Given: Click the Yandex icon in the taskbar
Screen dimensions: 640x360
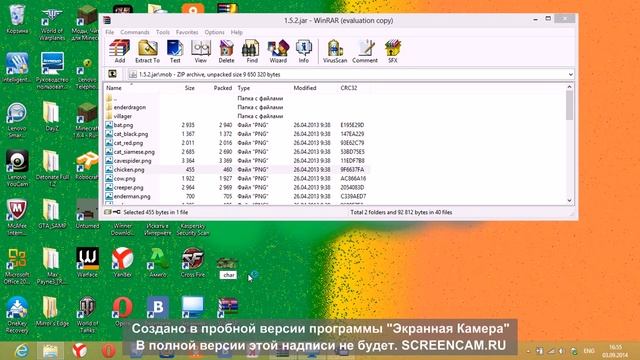Looking at the screenshot, I should [x=79, y=351].
